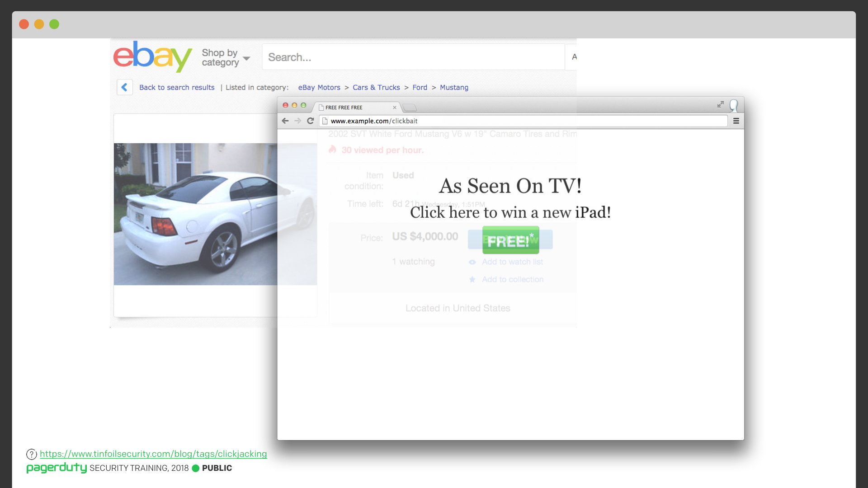
Task: Click the yellow minimize dot on popup window
Action: point(294,105)
